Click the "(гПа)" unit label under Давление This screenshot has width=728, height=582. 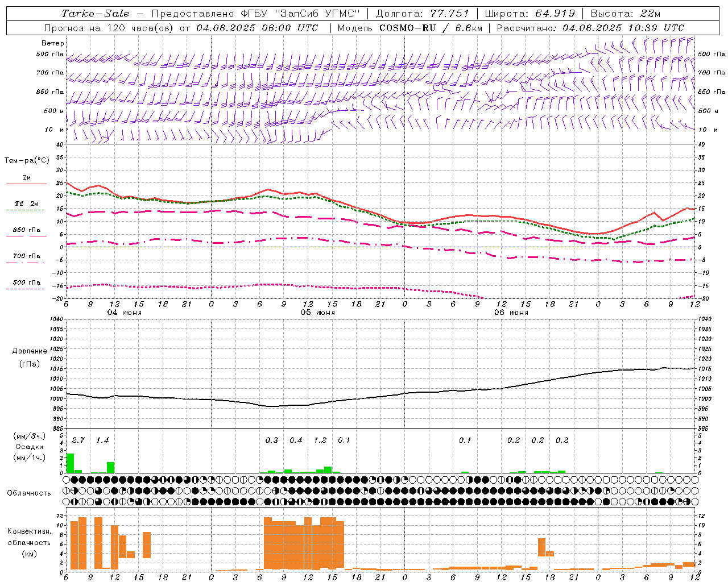tap(30, 364)
